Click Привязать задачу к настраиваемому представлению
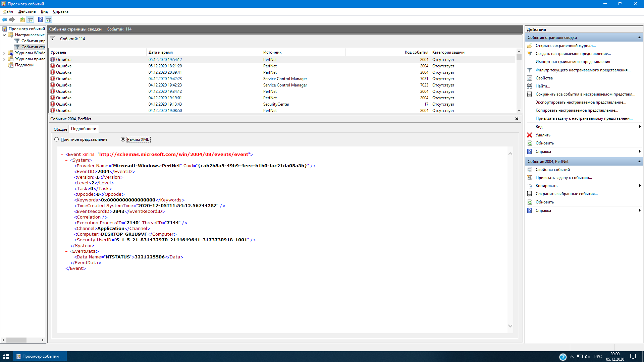The image size is (644, 362). [x=584, y=118]
